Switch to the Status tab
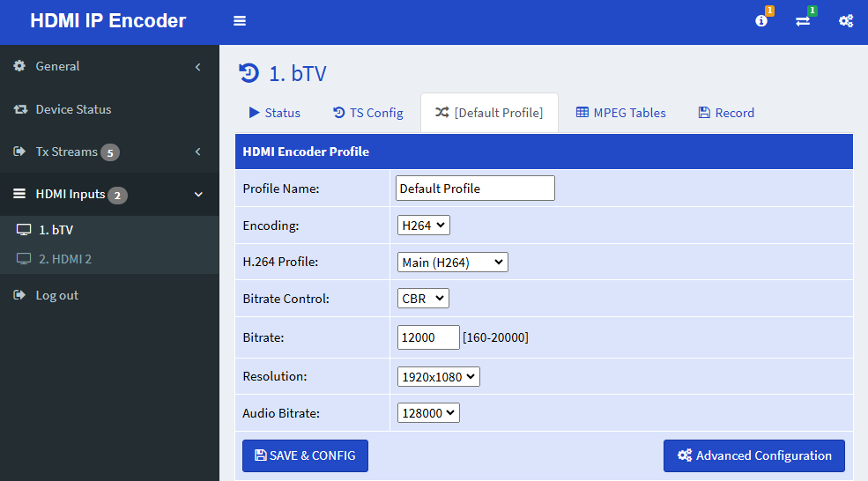Viewport: 868px width, 481px height. click(x=275, y=113)
